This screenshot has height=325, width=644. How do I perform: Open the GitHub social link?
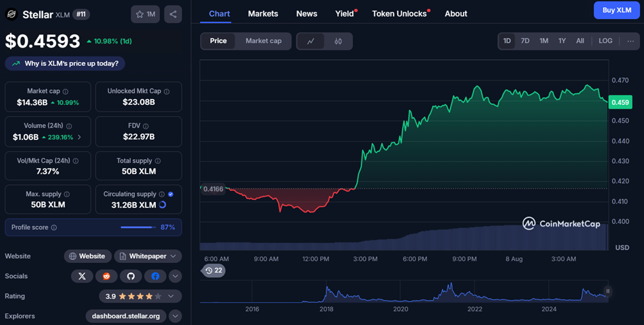point(131,276)
